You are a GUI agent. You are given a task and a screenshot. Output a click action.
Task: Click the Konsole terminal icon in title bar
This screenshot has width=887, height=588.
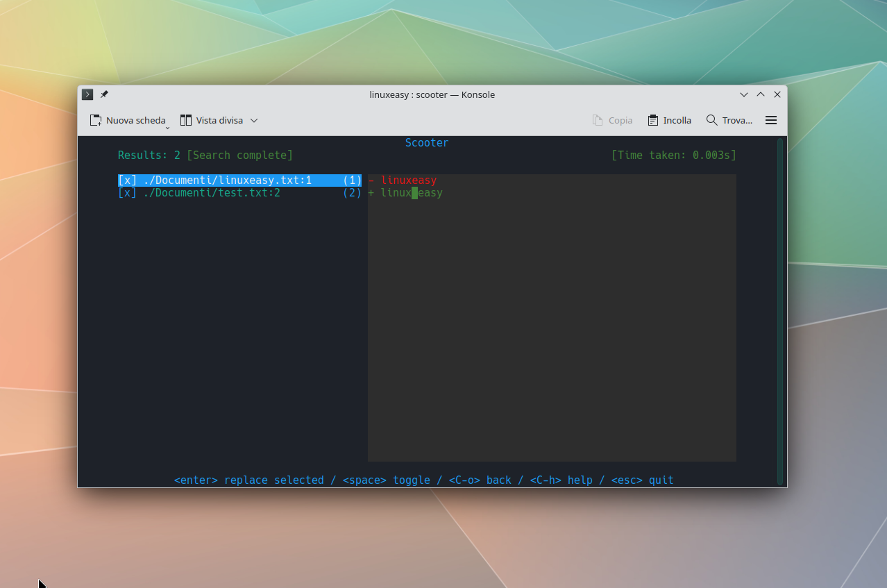[87, 94]
